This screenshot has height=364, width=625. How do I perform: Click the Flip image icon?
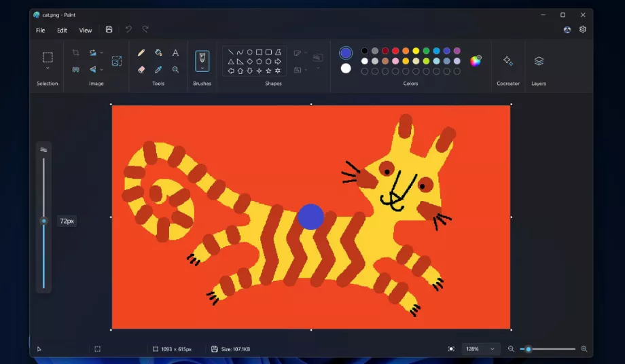[x=93, y=70]
